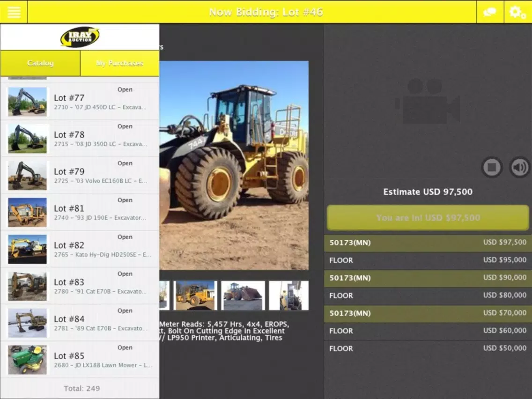532x399 pixels.
Task: Click the Lot #78 excavator thumbnail
Action: click(x=28, y=139)
